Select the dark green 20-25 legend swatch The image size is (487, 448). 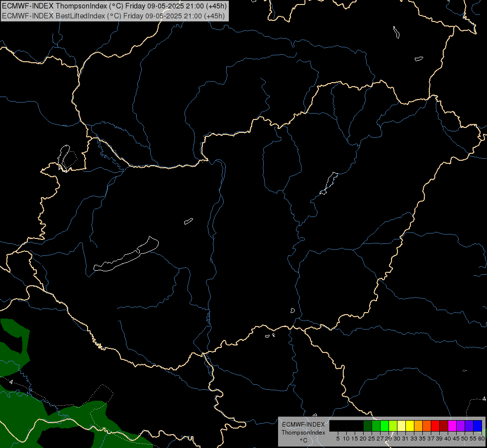point(368,426)
